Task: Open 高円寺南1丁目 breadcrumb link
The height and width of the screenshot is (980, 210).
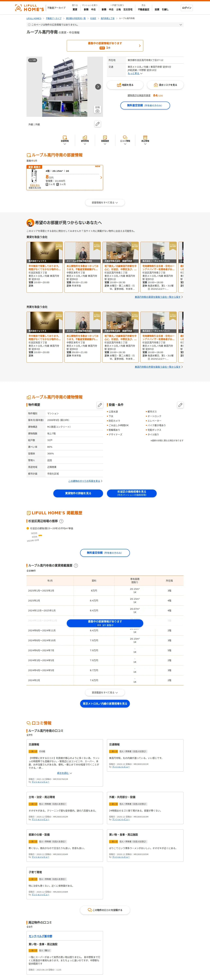Action: (x=107, y=18)
